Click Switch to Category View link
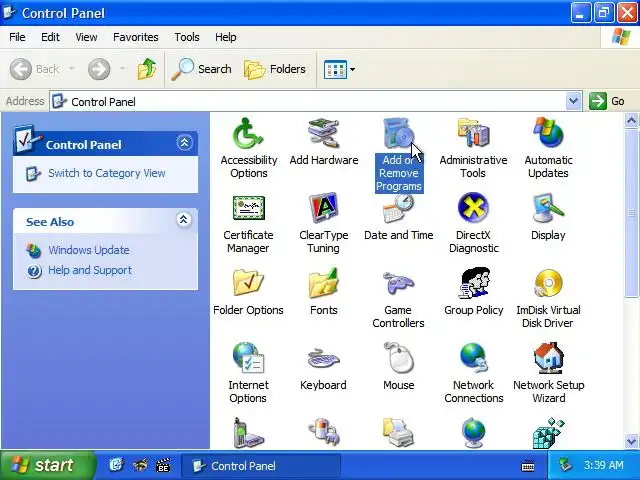The height and width of the screenshot is (480, 640). pyautogui.click(x=107, y=173)
